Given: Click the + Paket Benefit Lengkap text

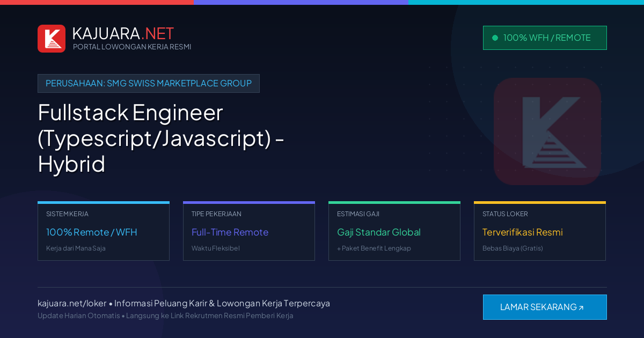Looking at the screenshot, I should pyautogui.click(x=374, y=248).
